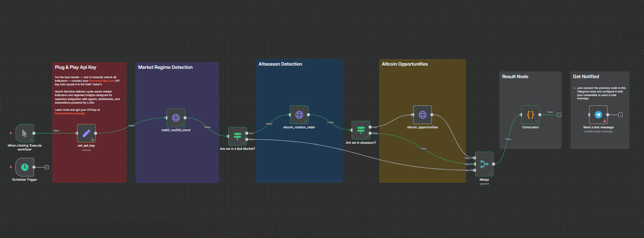The width and height of the screenshot is (644, 238).
Task: Open the altcoin_opportunities HTTP request node
Action: 422,115
